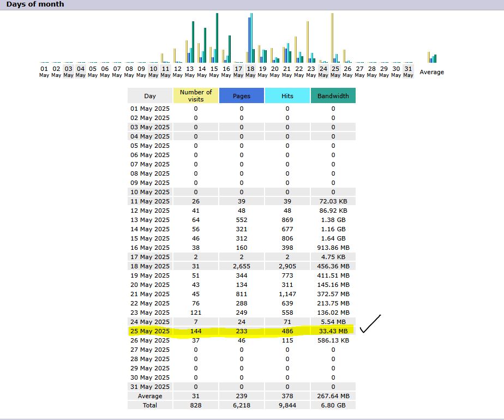The height and width of the screenshot is (420, 504).
Task: Select the blue 'Pages' column header
Action: pos(242,95)
